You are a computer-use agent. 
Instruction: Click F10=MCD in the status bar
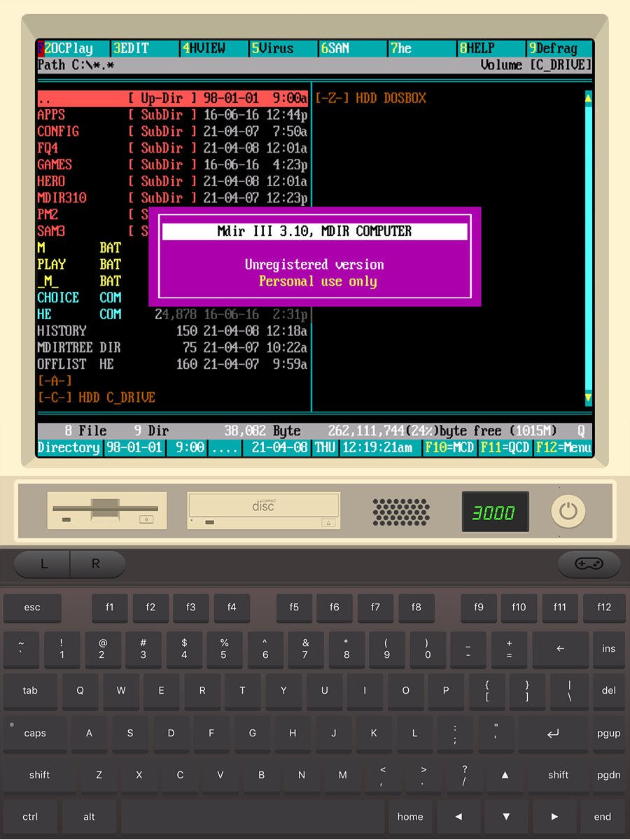449,447
